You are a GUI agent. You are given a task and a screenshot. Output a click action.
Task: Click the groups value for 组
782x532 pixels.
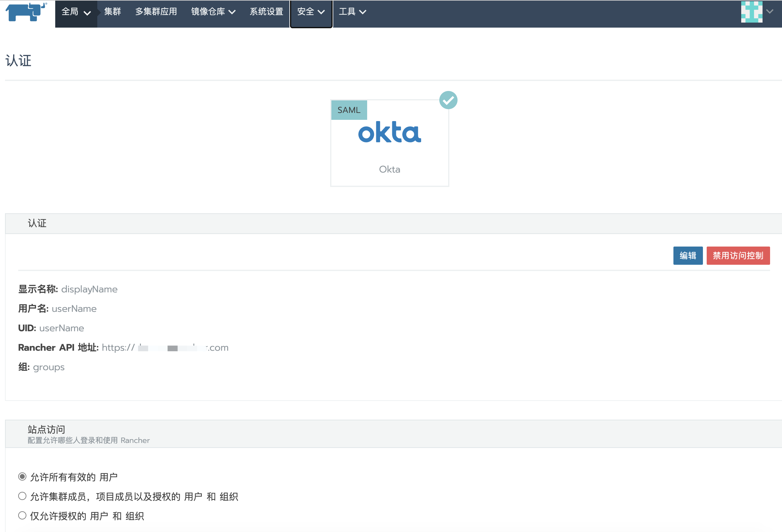[x=49, y=367]
